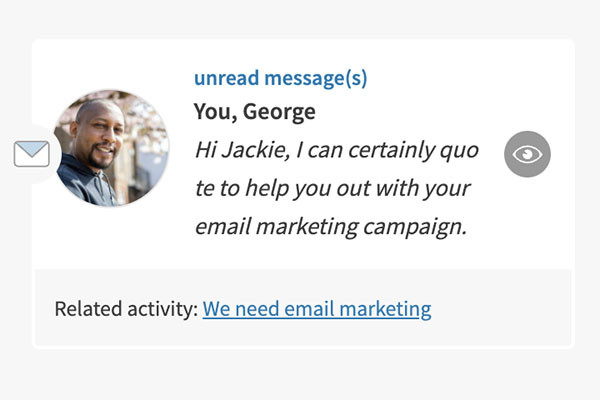Open the unread message(s) link
The height and width of the screenshot is (400, 600).
click(x=280, y=79)
